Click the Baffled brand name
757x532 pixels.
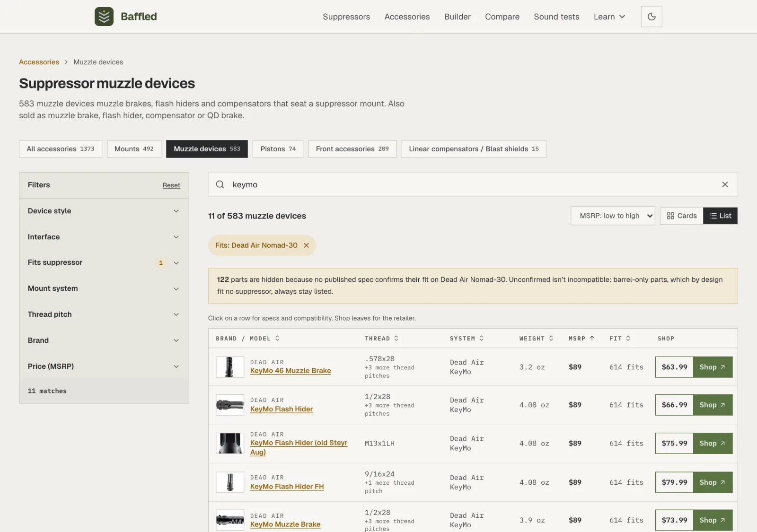[139, 17]
